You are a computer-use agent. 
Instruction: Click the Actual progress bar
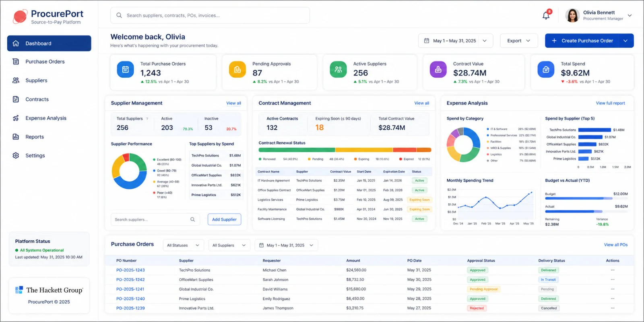click(x=586, y=211)
